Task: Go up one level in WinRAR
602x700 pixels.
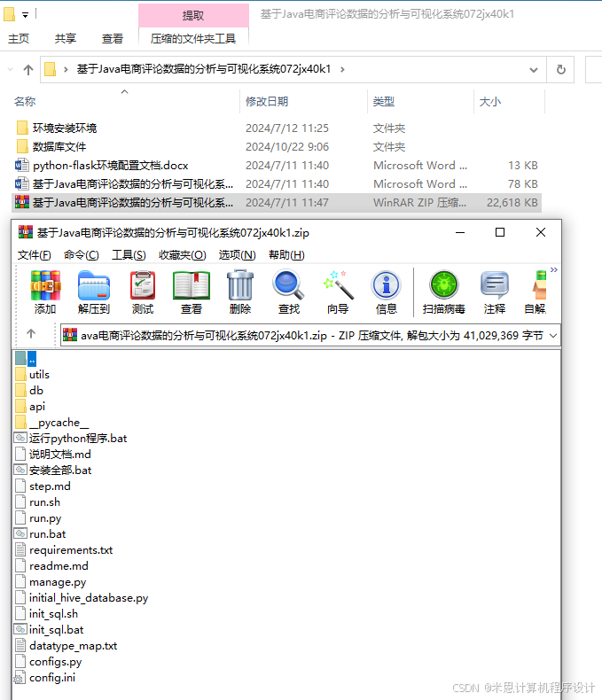Action: click(x=31, y=333)
